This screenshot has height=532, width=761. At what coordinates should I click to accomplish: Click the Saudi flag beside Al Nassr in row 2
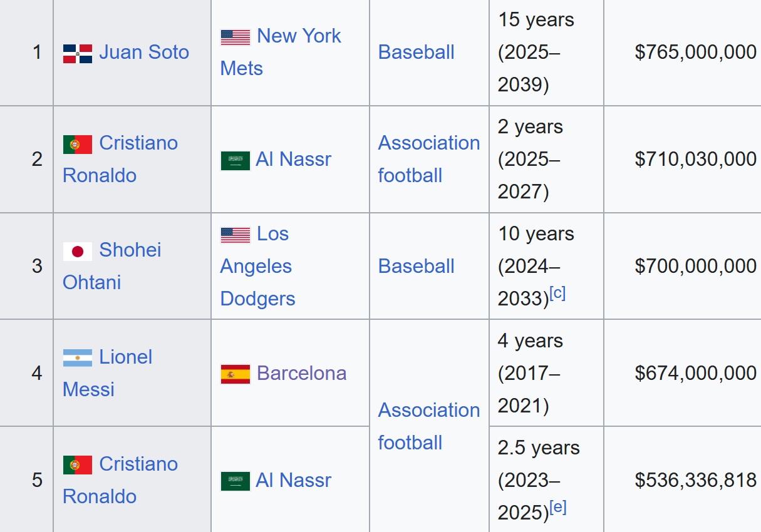pyautogui.click(x=236, y=160)
